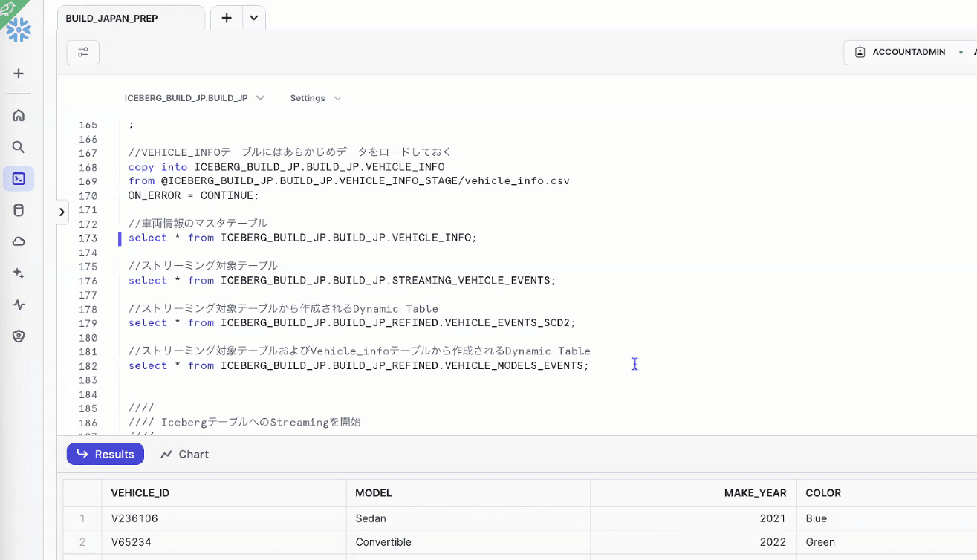Open the Settings dropdown

click(316, 98)
